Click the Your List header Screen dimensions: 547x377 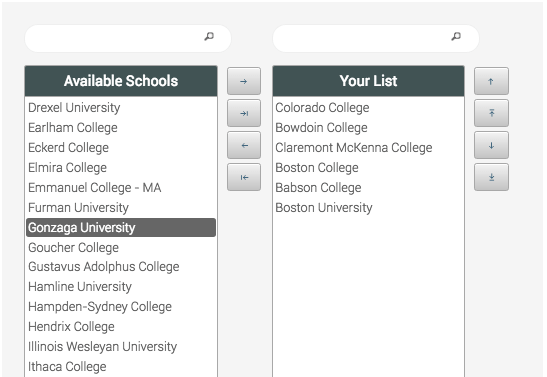click(x=368, y=81)
